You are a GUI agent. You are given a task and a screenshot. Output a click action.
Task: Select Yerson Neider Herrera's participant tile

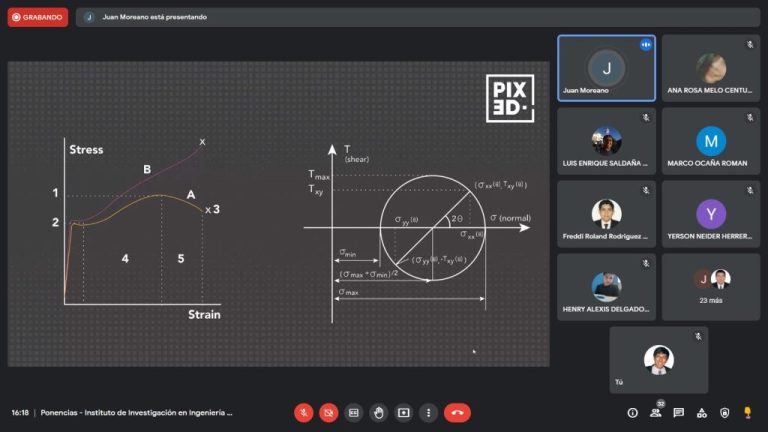coord(711,214)
